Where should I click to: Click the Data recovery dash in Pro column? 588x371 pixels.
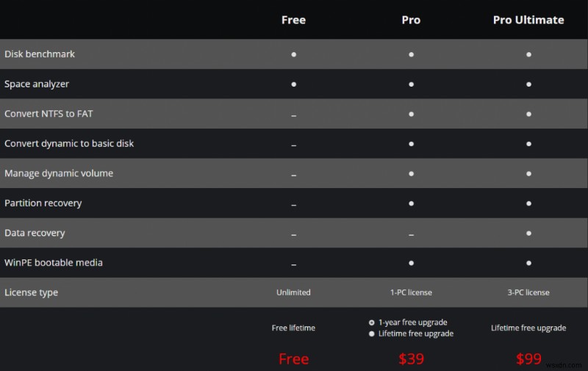pyautogui.click(x=411, y=234)
